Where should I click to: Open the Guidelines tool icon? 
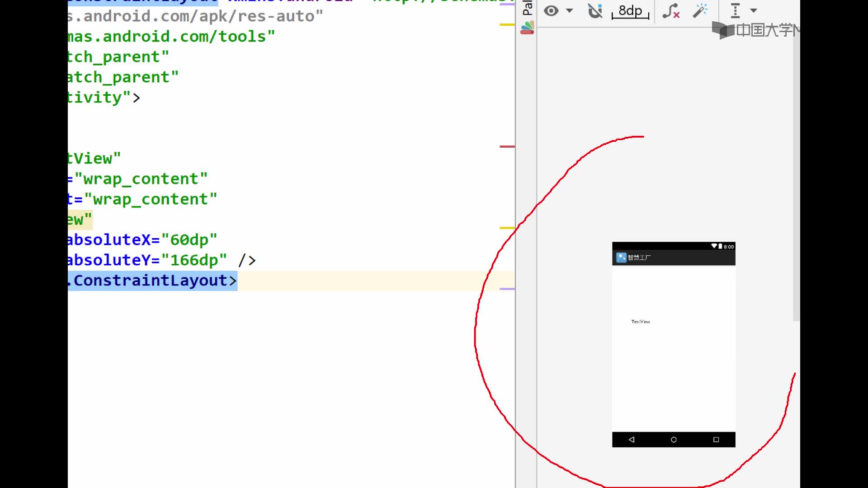click(x=736, y=10)
